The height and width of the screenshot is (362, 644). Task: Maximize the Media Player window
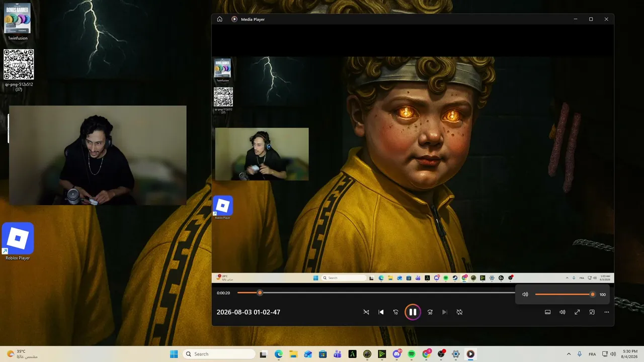coord(591,19)
